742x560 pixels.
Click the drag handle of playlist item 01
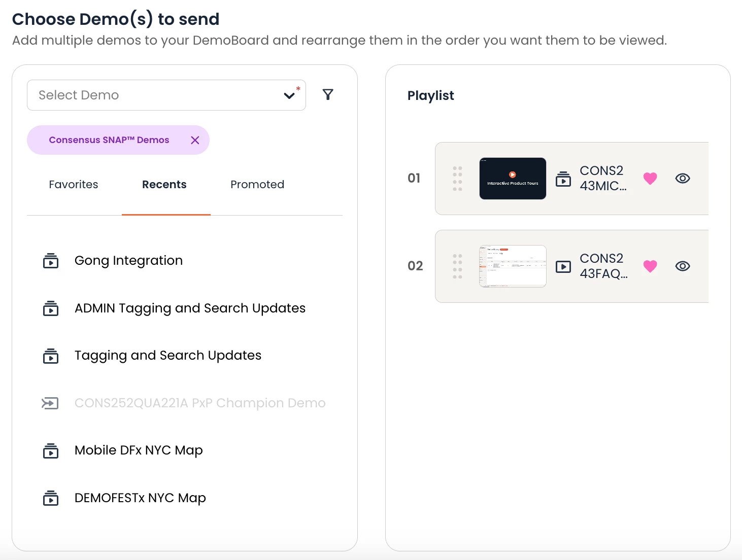(457, 179)
